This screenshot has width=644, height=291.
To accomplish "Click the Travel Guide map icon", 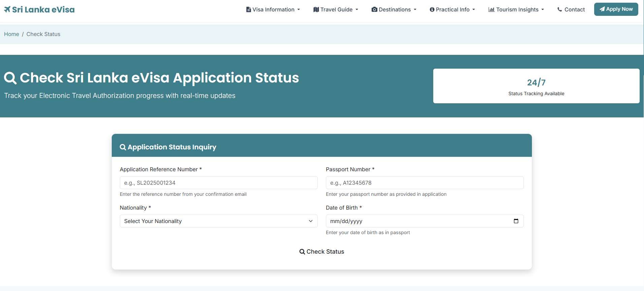I will (x=316, y=9).
